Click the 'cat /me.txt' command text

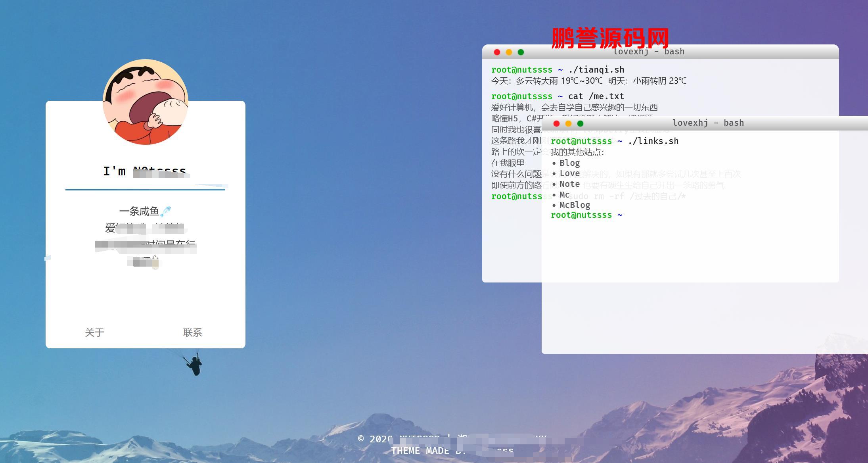click(596, 96)
